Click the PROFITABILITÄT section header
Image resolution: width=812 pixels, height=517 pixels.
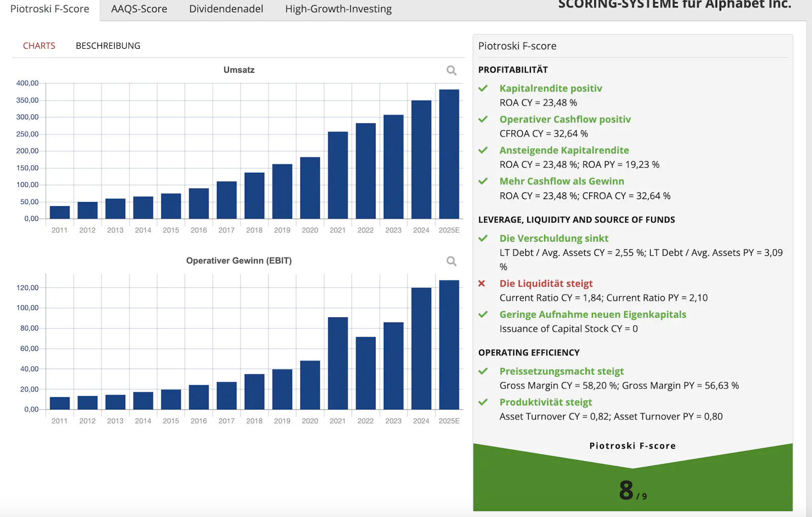pos(513,70)
